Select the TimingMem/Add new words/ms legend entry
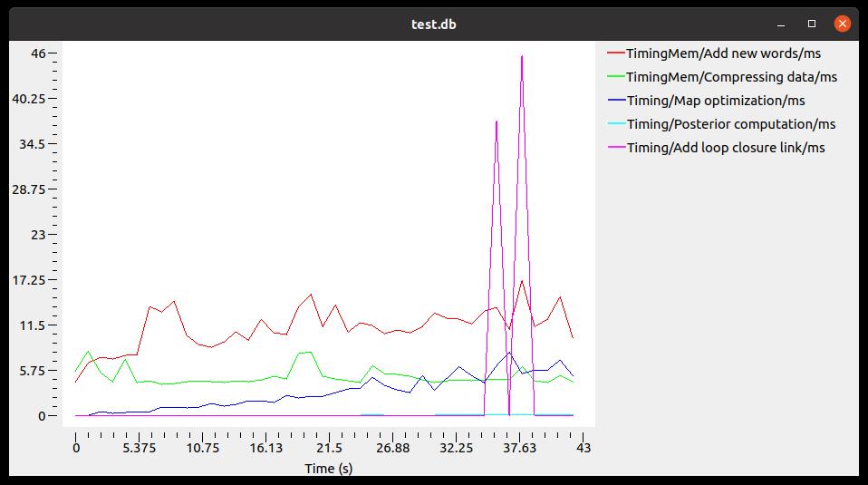Viewport: 868px width, 485px height. point(723,53)
